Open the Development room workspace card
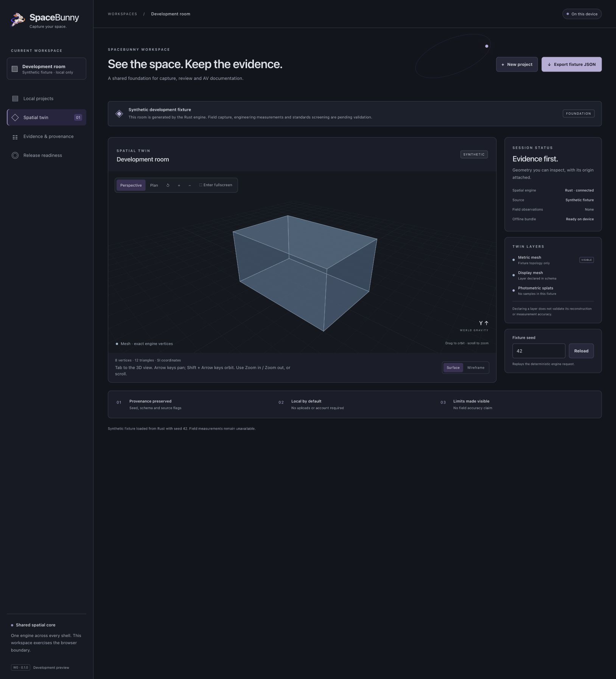The height and width of the screenshot is (679, 616). (47, 69)
